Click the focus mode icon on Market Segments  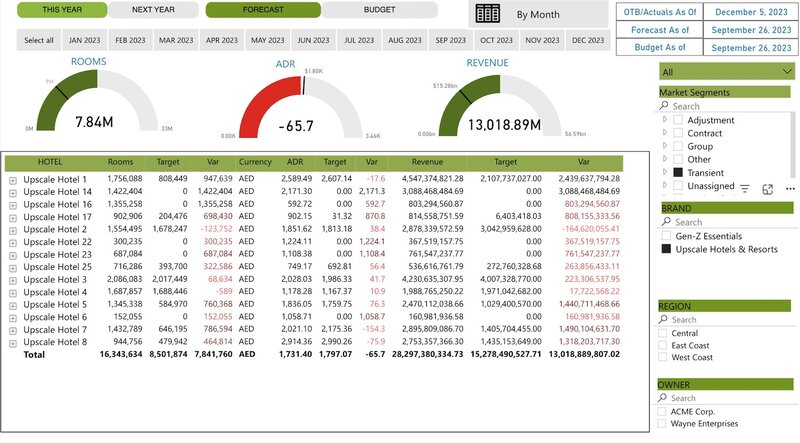[x=767, y=189]
